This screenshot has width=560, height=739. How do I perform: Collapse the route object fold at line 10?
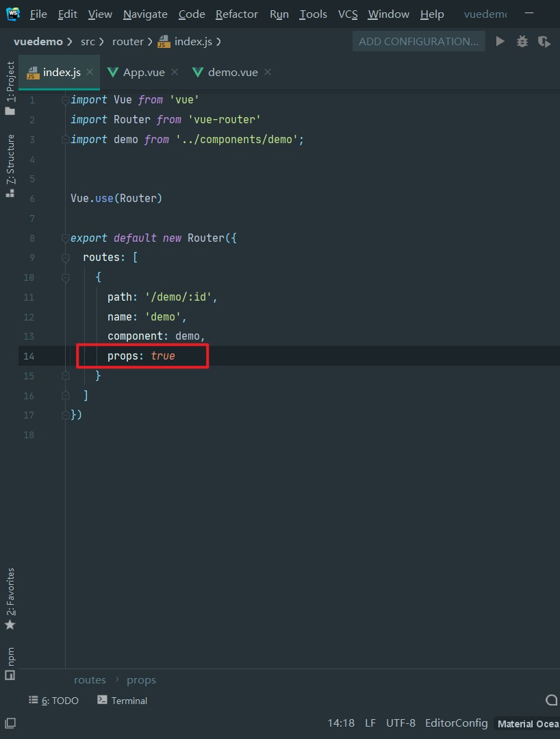pyautogui.click(x=66, y=277)
